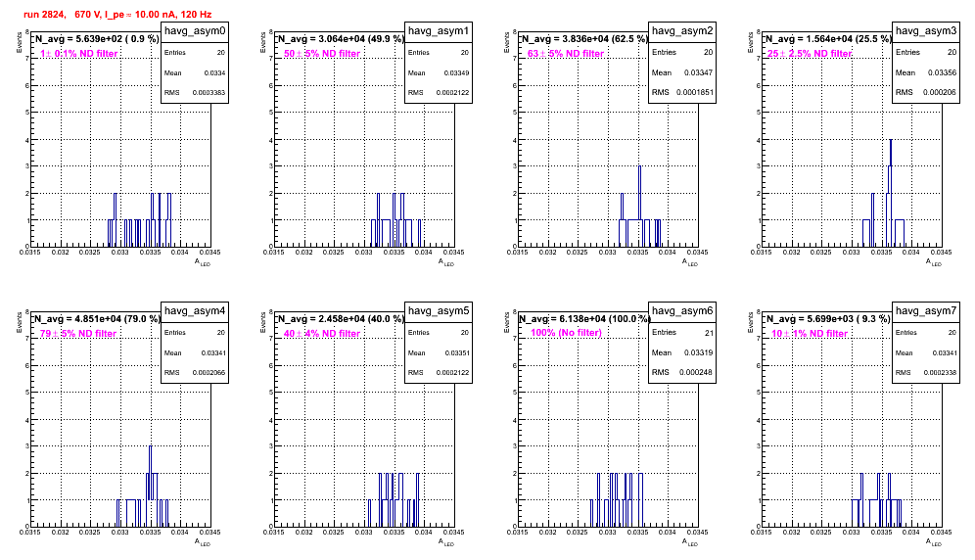Click the magenta 10± 1% ND filter label
The image size is (975, 560).
810,334
